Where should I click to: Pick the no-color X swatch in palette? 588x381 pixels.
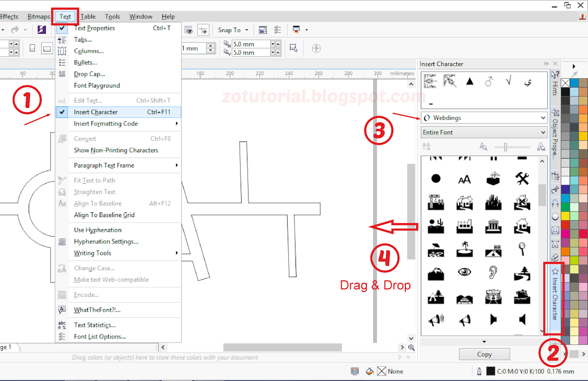click(566, 83)
